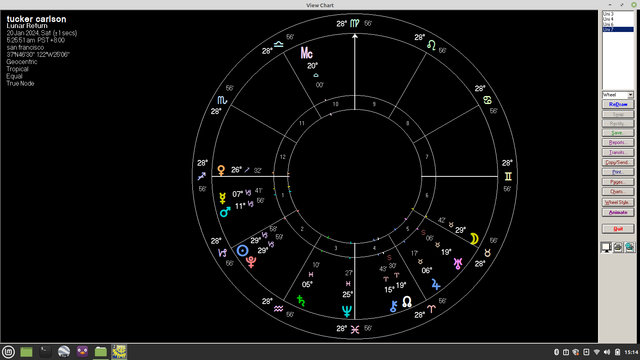Open the Linux Mint start menu
This screenshot has width=640, height=360.
click(x=8, y=352)
